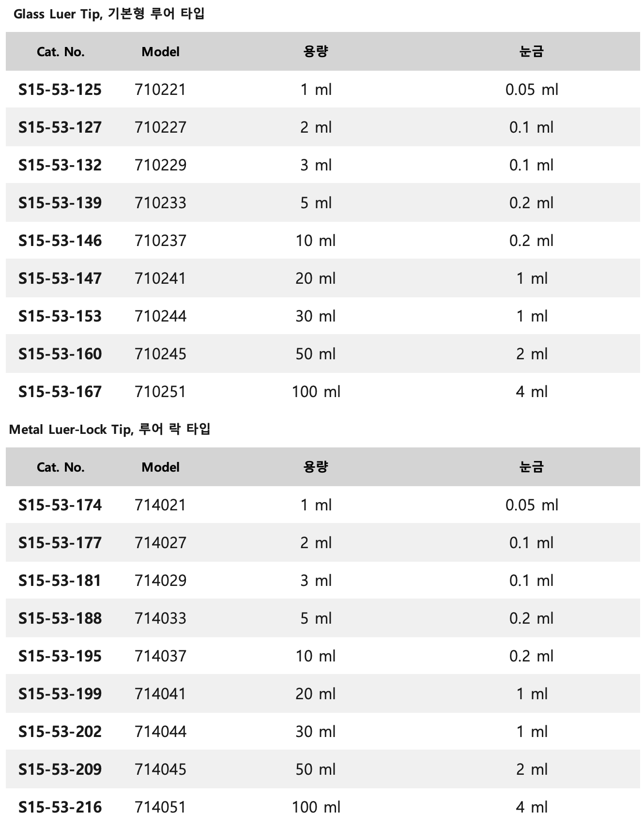Click the Glass Luer Tip section heading

click(x=109, y=14)
